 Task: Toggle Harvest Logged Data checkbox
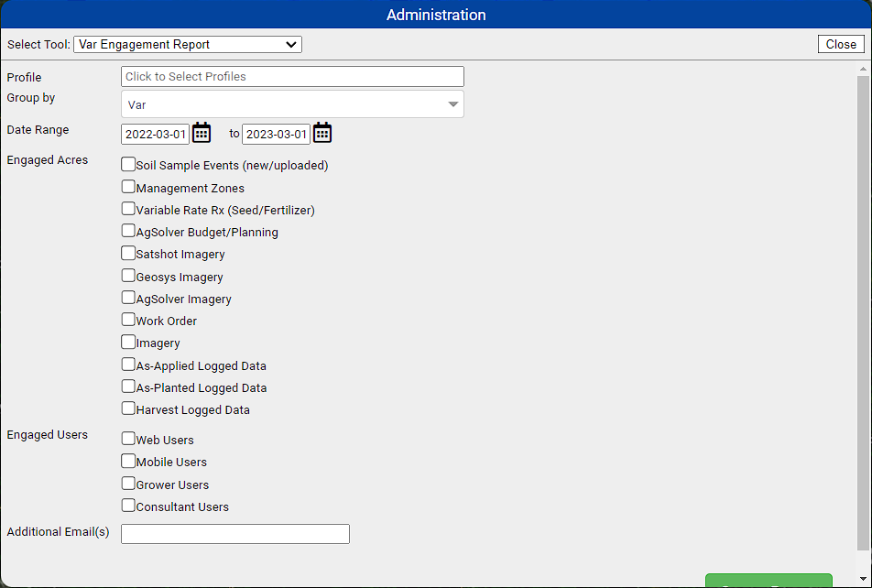click(x=128, y=408)
